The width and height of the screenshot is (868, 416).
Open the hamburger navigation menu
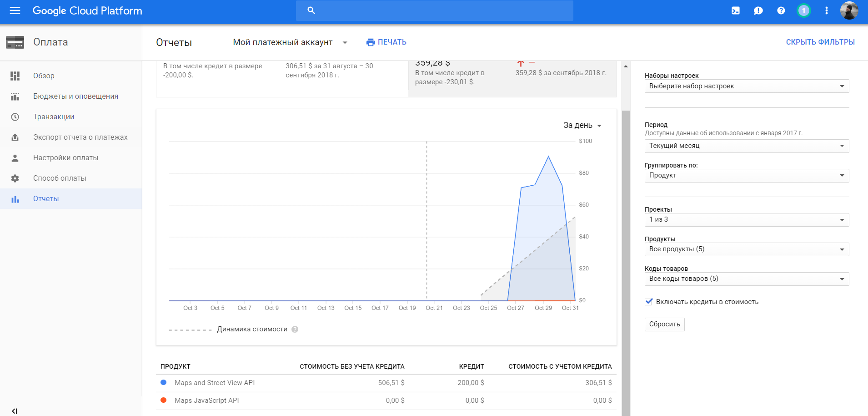coord(15,10)
